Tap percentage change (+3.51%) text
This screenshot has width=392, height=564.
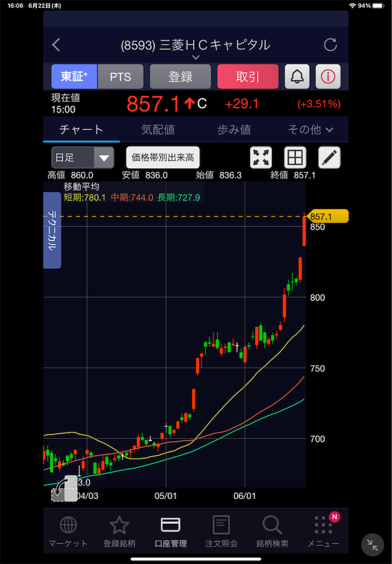pos(319,104)
